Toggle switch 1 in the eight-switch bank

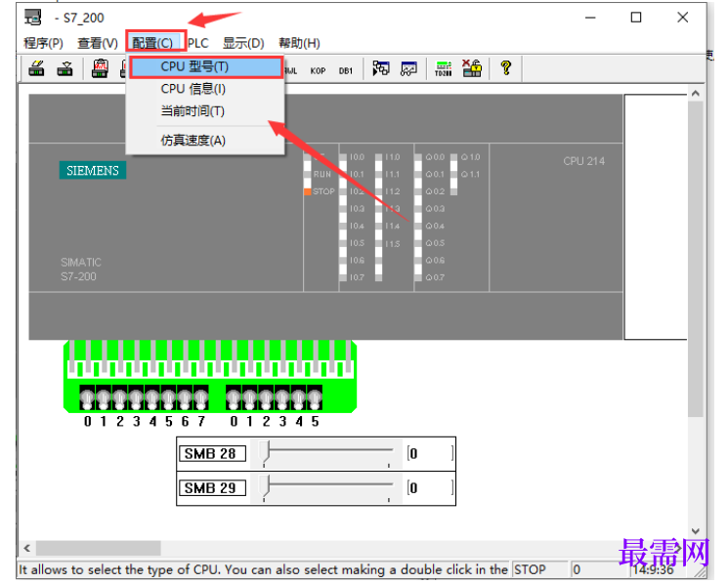pos(104,397)
